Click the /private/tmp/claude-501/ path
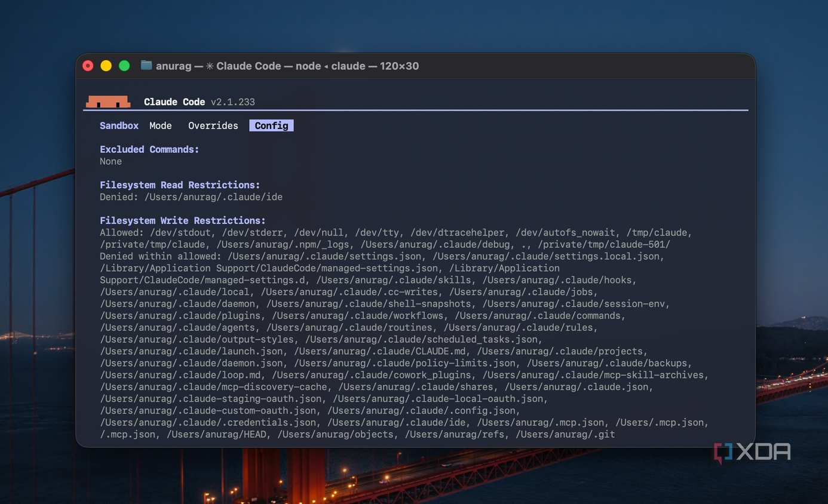 604,244
